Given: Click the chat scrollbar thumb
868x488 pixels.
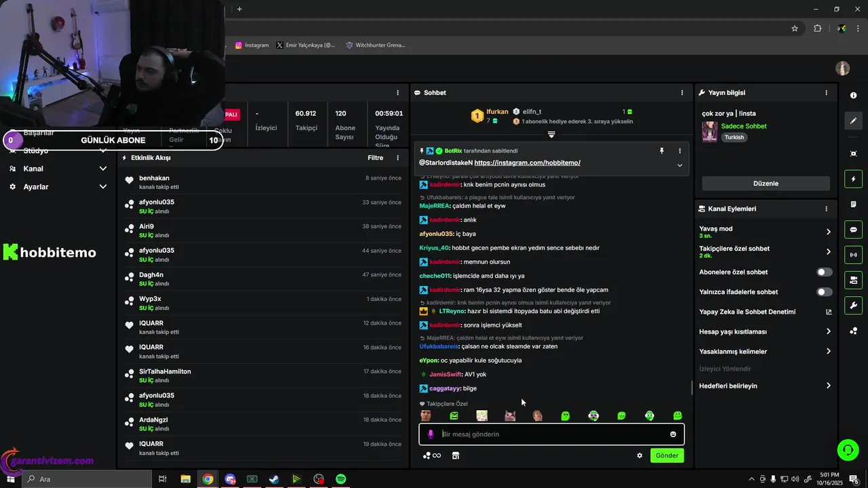Looking at the screenshot, I should point(692,388).
